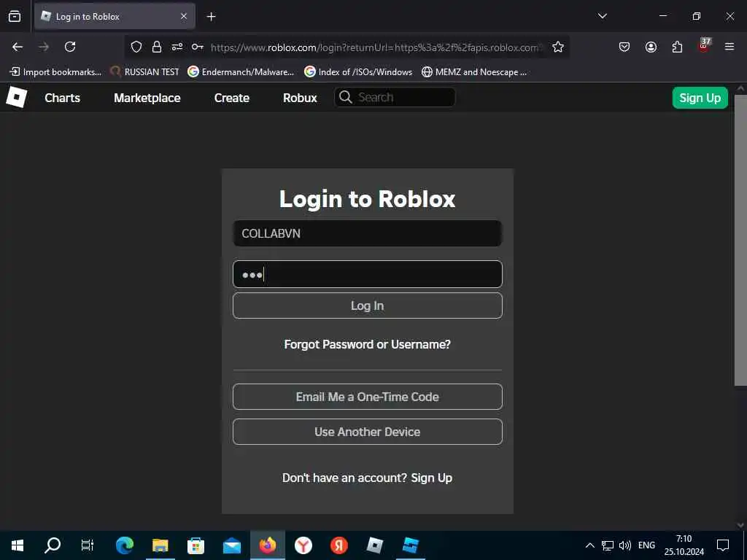Open the RUSSIAN TEST bookmark
Screen dimensions: 747x560
click(144, 72)
